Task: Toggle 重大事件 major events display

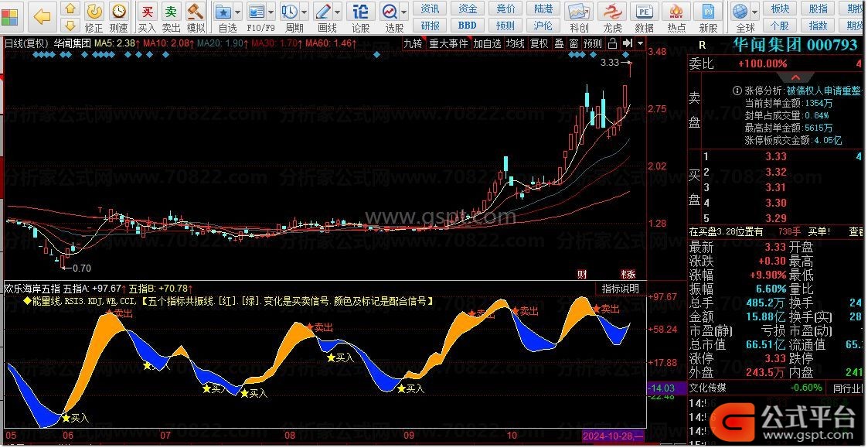Action: [x=448, y=43]
